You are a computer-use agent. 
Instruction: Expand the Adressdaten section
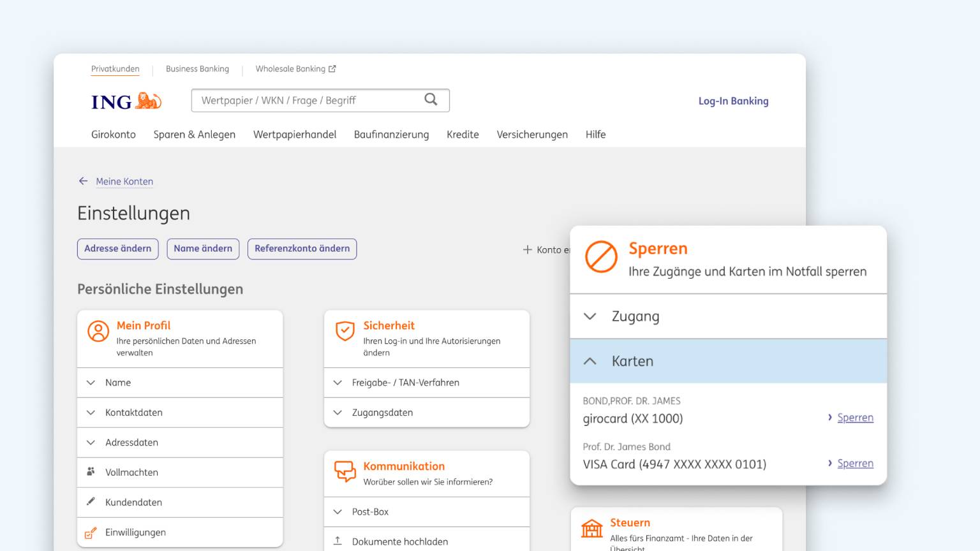pyautogui.click(x=180, y=443)
